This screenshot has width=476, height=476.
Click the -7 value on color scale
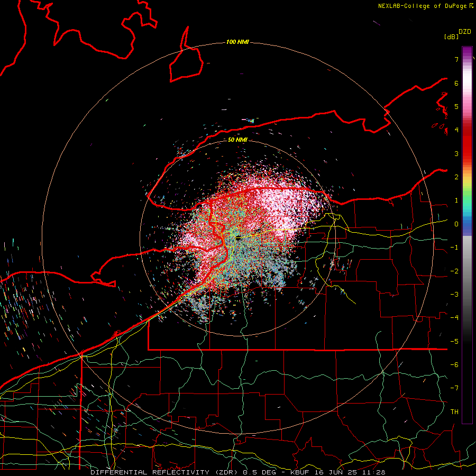click(454, 388)
